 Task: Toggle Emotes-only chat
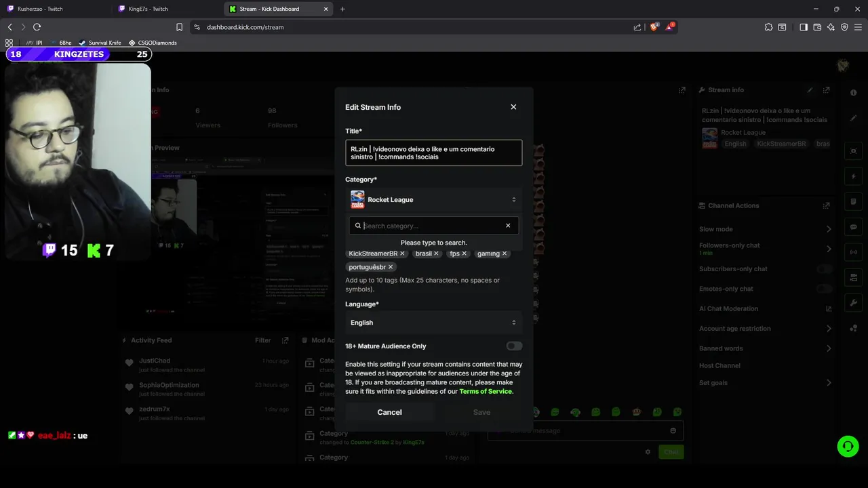tap(824, 289)
